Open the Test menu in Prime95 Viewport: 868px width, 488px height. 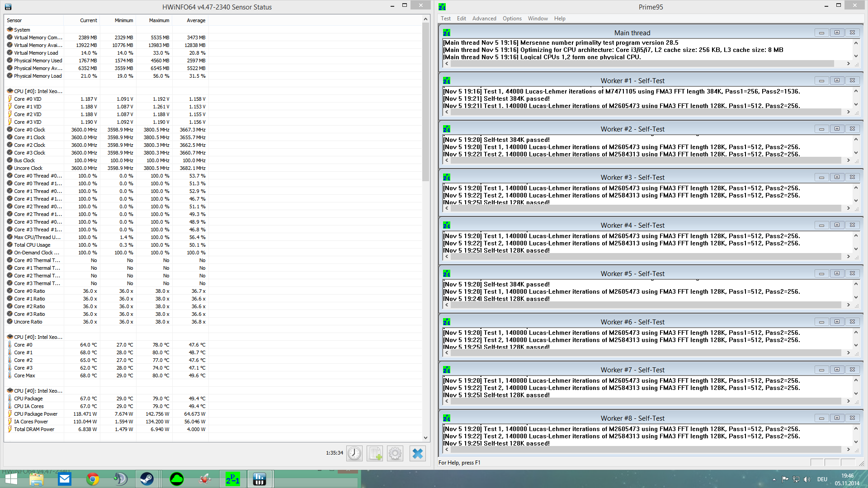click(446, 19)
